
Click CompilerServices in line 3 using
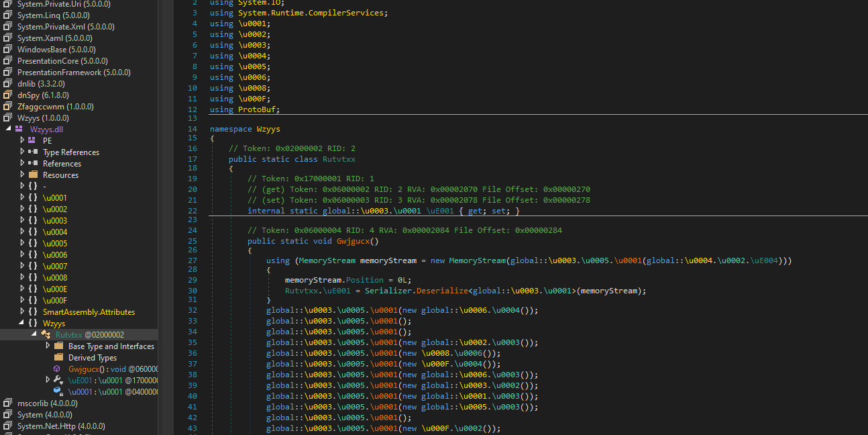pos(346,13)
